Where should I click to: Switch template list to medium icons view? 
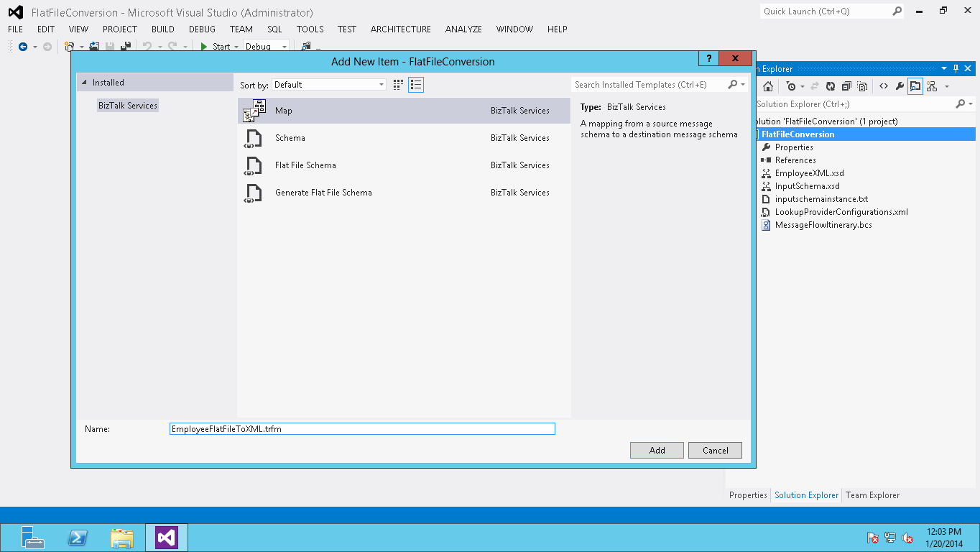tap(398, 85)
